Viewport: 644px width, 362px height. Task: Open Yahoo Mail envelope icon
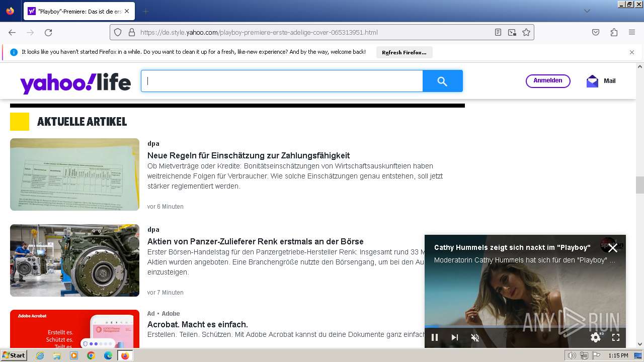[x=593, y=81]
